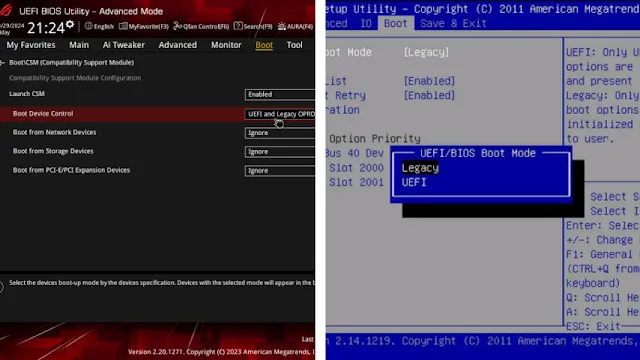This screenshot has height=360, width=640.
Task: Select Launch CSM row label
Action: pos(27,93)
